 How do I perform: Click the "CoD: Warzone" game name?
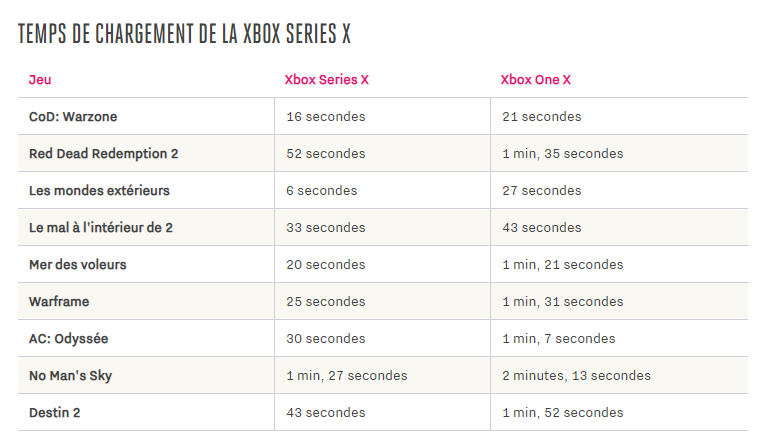coord(73,117)
